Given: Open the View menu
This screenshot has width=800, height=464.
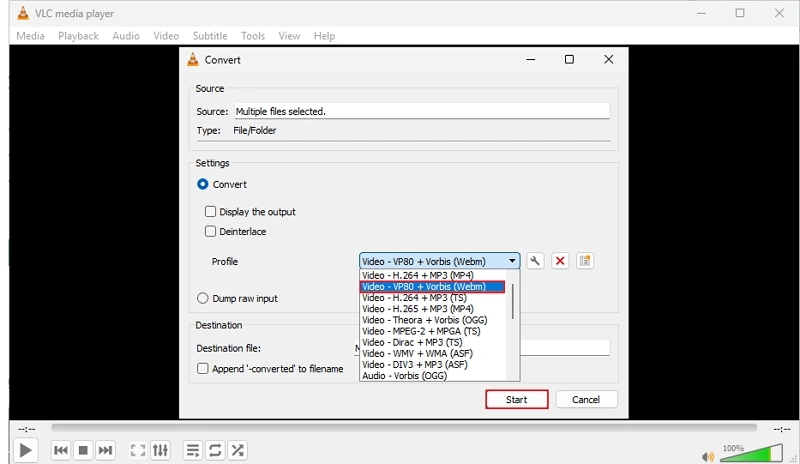Looking at the screenshot, I should pos(289,36).
